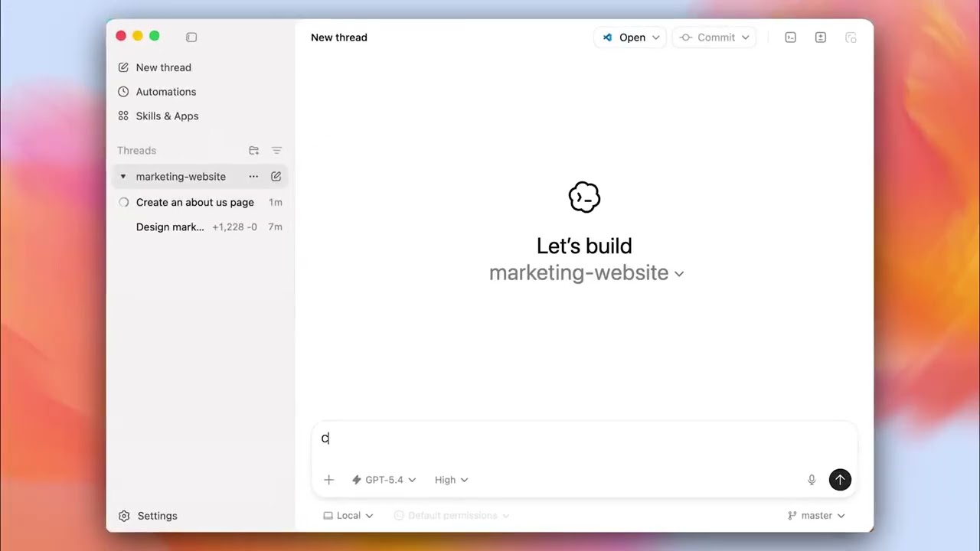Click the Threads section header

[x=137, y=151]
